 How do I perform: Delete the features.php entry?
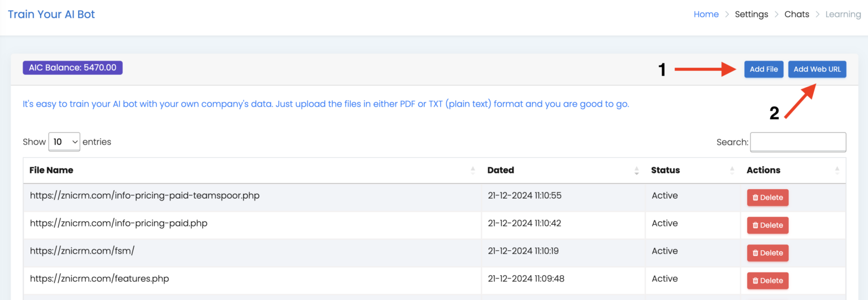coord(767,281)
